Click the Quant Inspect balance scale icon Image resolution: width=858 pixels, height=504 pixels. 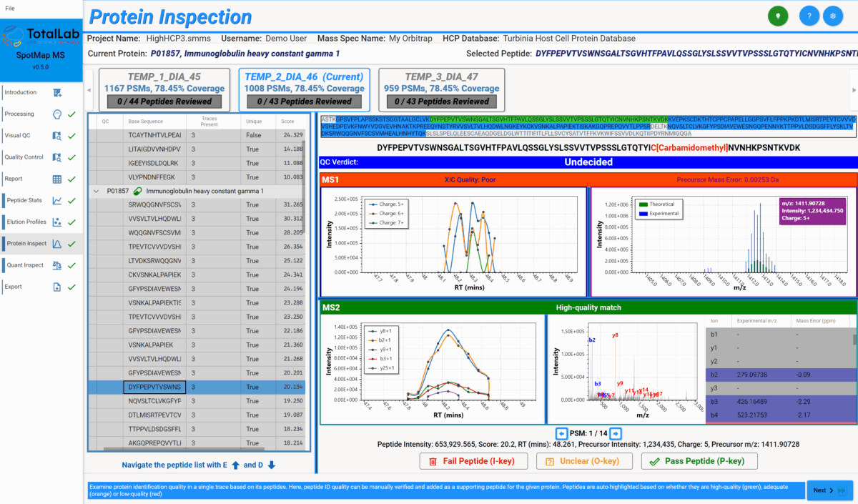57,265
